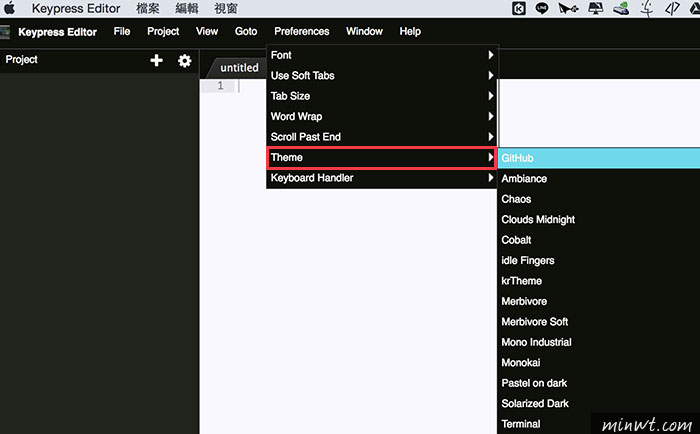The height and width of the screenshot is (434, 700).
Task: Click the code brackets menu bar icon
Action: pos(672,8)
